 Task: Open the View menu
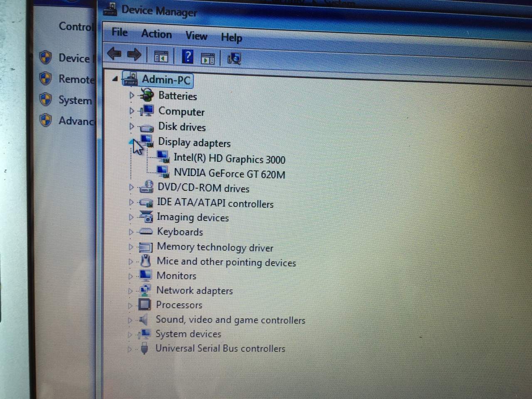pyautogui.click(x=196, y=36)
